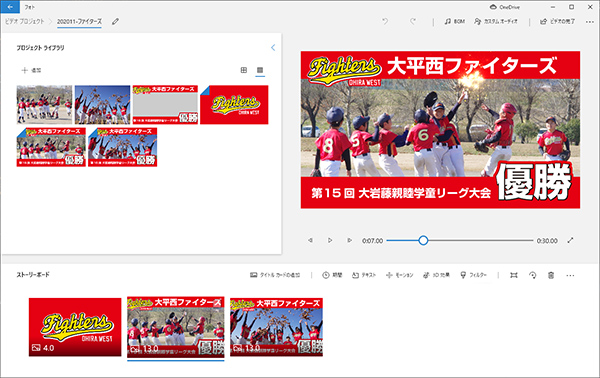The width and height of the screenshot is (600, 378).
Task: Play the video preview
Action: pos(330,240)
